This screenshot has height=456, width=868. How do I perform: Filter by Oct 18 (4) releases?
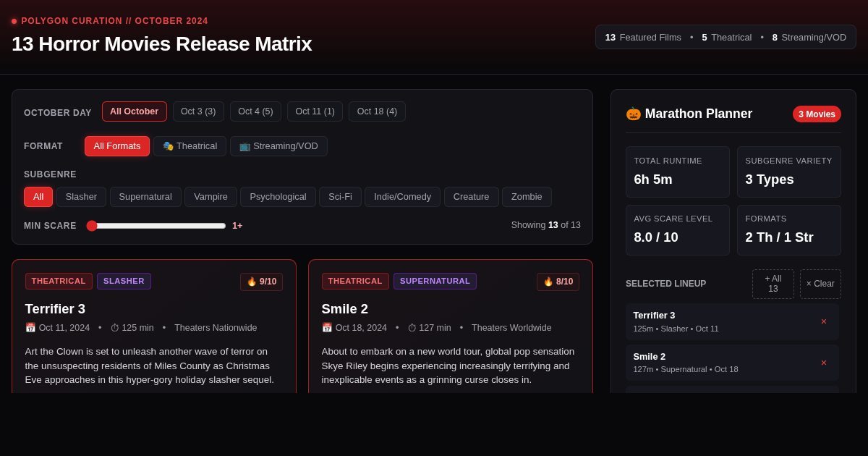[377, 111]
